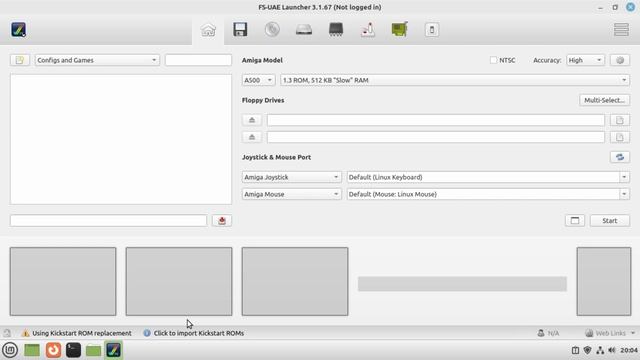Toggle the NTSC checkbox

tap(493, 60)
